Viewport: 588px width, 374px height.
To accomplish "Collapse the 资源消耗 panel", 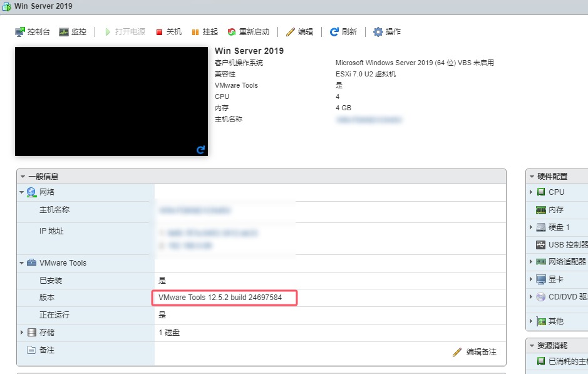I will point(532,346).
